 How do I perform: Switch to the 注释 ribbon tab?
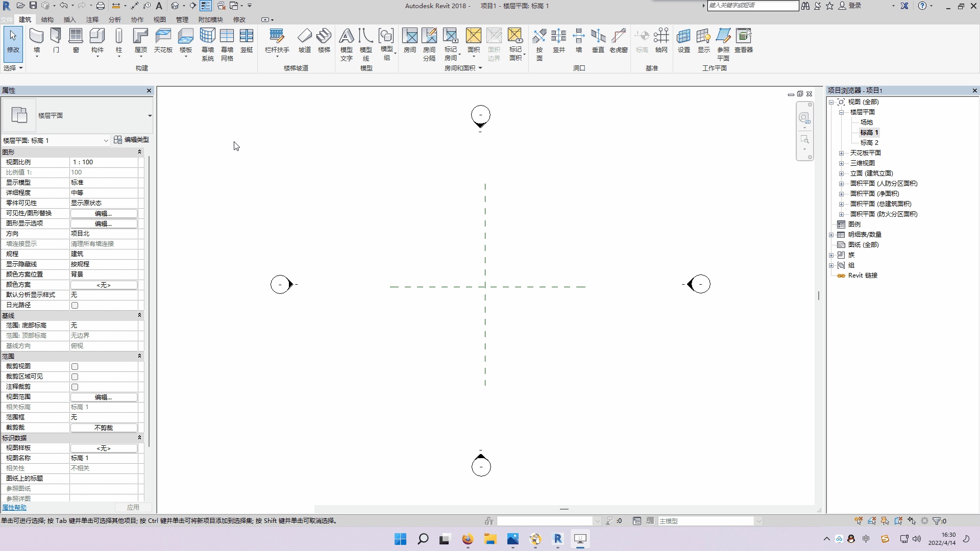(x=92, y=20)
